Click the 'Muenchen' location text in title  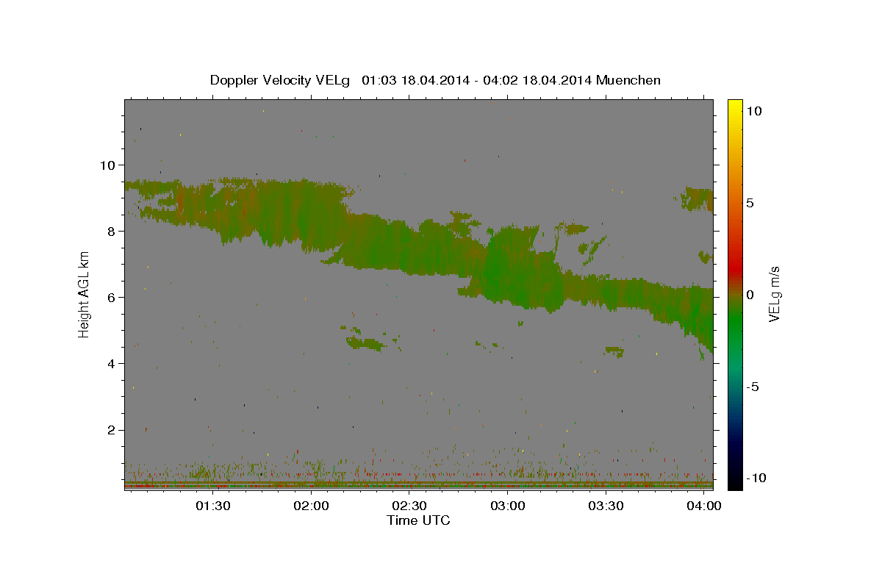click(628, 80)
